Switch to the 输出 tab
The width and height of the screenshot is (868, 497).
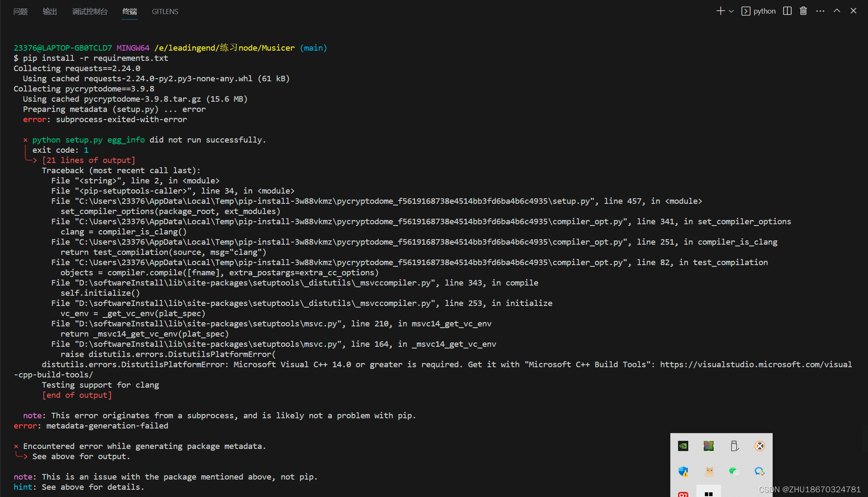tap(50, 11)
